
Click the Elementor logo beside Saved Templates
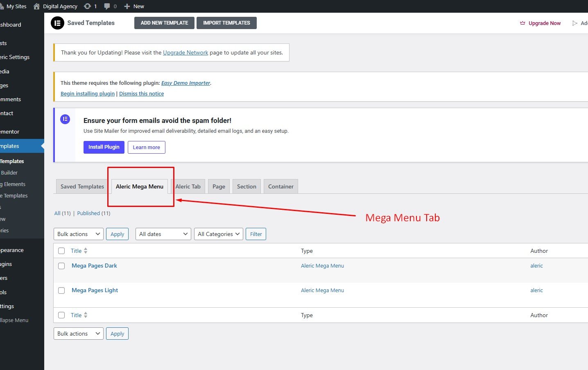57,23
